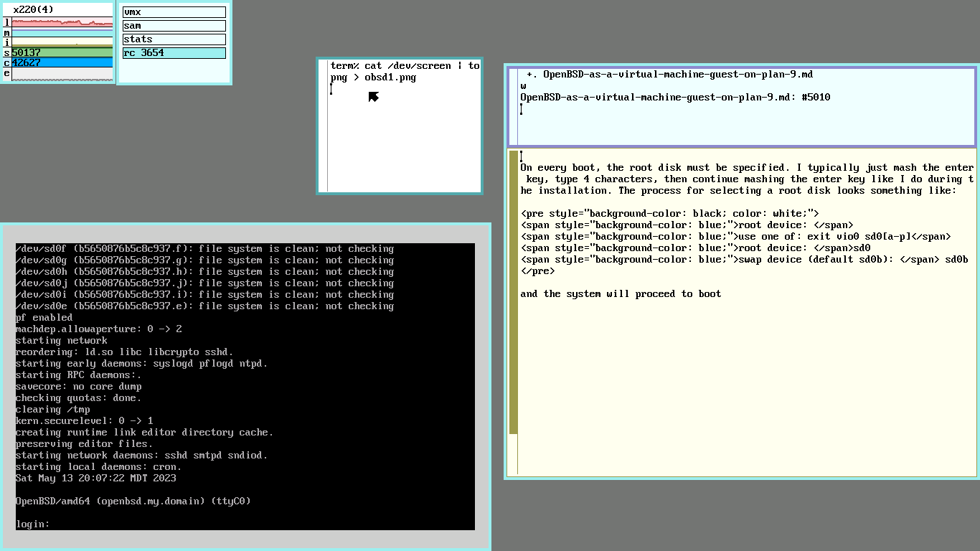Screen dimensions: 980x551
Task: Click 'OpenBSD/amd64 (openbsd.my.domain) (ttyC0)' line
Action: (x=133, y=501)
